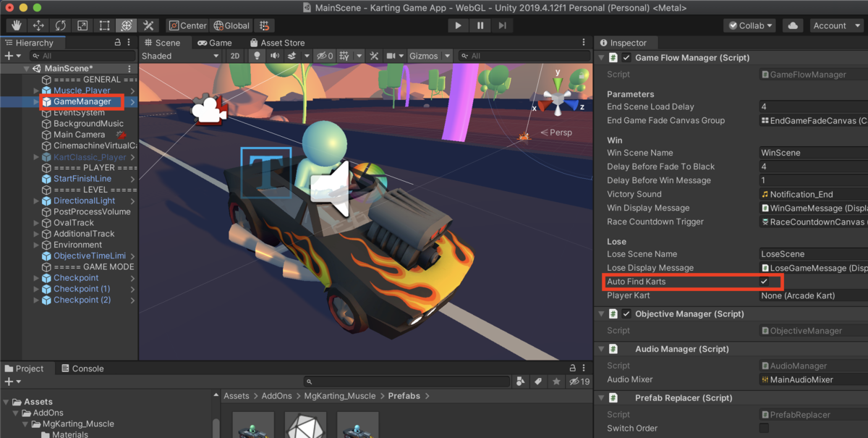The width and height of the screenshot is (868, 438).
Task: Pause the game
Action: coord(480,25)
